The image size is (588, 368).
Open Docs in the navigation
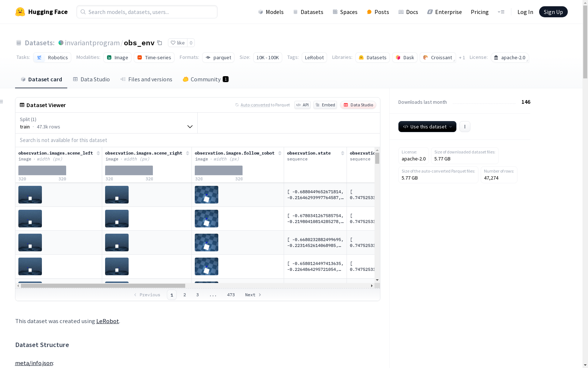pyautogui.click(x=408, y=12)
